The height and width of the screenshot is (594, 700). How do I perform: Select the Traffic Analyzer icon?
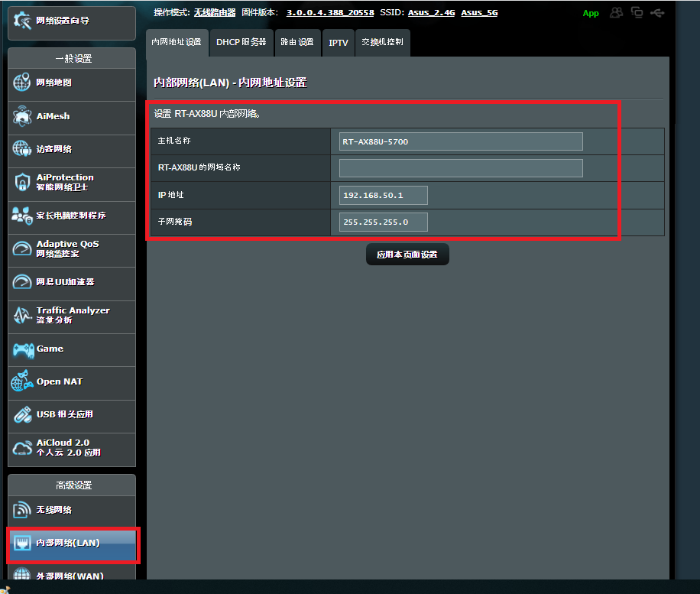coord(22,315)
